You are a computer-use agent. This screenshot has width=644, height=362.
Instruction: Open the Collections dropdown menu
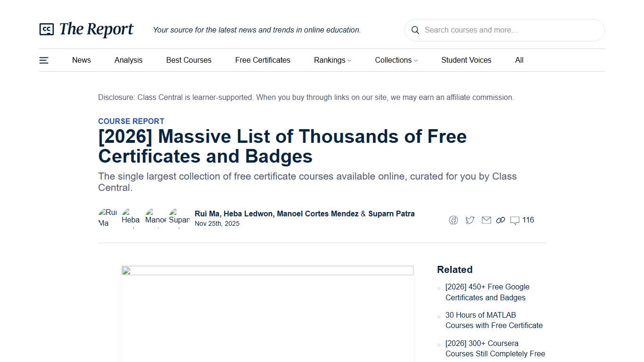click(396, 60)
